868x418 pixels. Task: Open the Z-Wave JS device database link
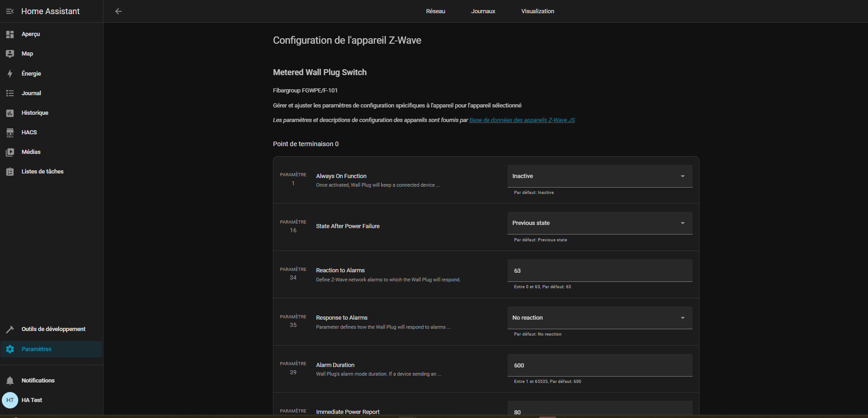pos(522,120)
